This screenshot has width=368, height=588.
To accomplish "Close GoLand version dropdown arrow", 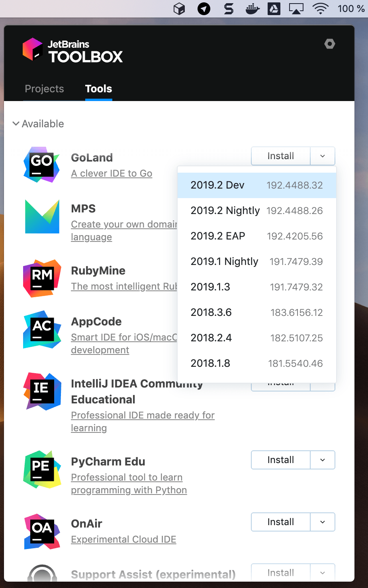I will coord(323,156).
